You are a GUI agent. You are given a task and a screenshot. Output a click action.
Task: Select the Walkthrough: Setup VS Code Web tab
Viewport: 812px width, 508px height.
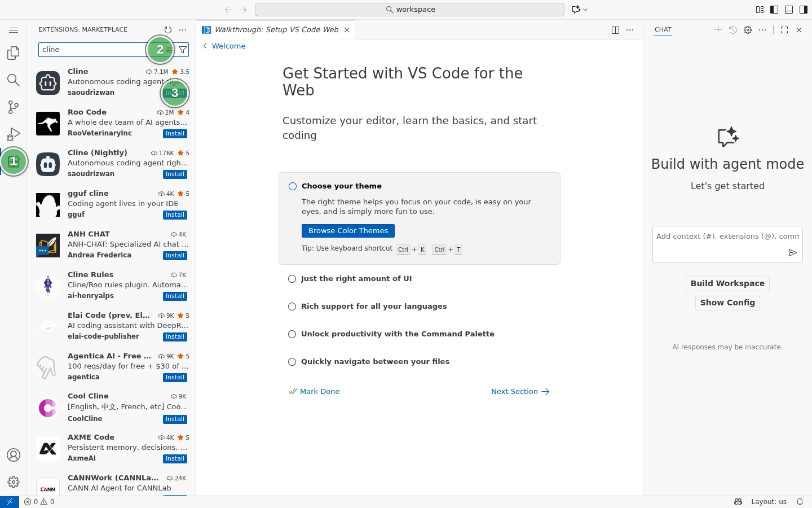point(276,30)
